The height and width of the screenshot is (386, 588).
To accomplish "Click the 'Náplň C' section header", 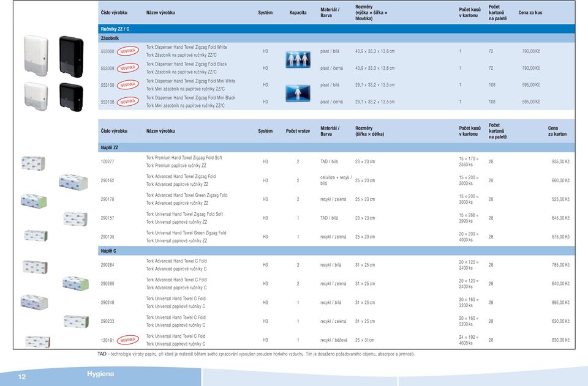I will click(336, 251).
